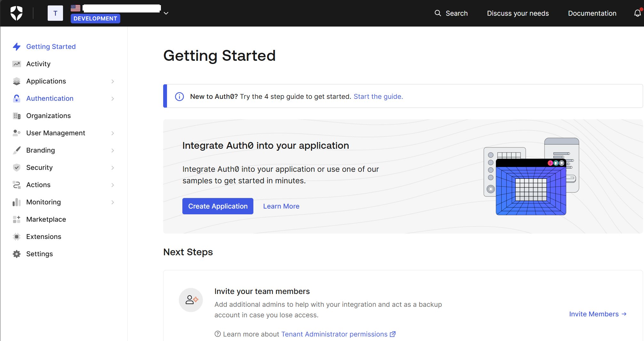Open Search in the top bar
Viewport: 644px width, 341px height.
[451, 13]
